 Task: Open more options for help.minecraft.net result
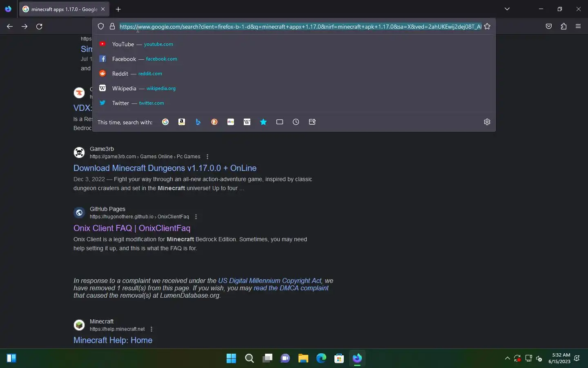click(151, 329)
